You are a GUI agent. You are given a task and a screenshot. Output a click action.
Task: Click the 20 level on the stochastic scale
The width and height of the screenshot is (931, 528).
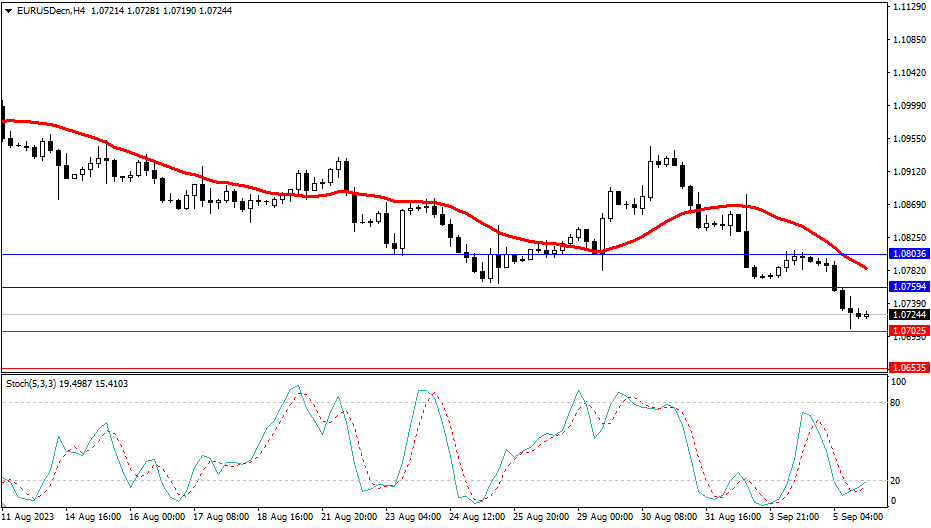(897, 480)
